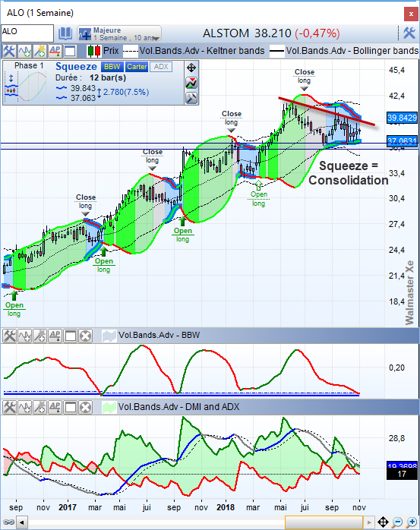Image resolution: width=420 pixels, height=530 pixels.
Task: Click the Vol.Bands.Adv - DMI and ADX title
Action: 178,407
